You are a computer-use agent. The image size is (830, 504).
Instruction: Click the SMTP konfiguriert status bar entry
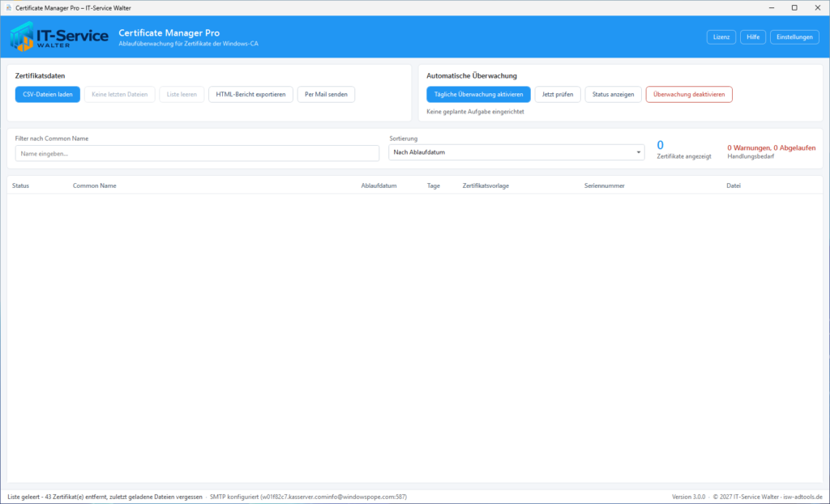308,498
